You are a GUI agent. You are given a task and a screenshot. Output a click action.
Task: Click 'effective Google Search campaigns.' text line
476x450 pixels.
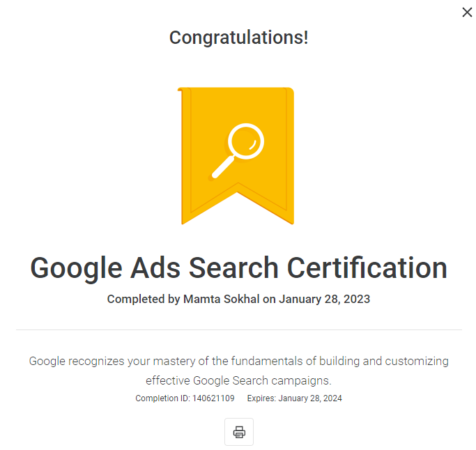click(238, 380)
